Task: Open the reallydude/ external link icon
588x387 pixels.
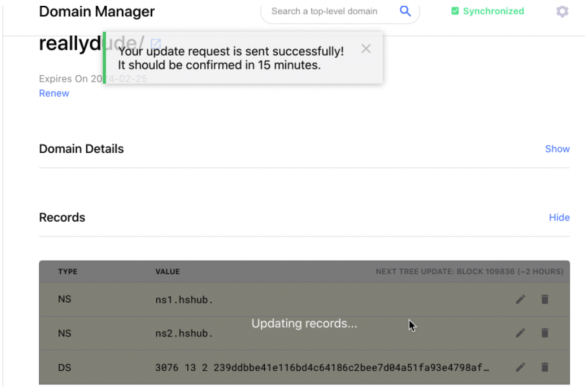Action: (x=155, y=43)
